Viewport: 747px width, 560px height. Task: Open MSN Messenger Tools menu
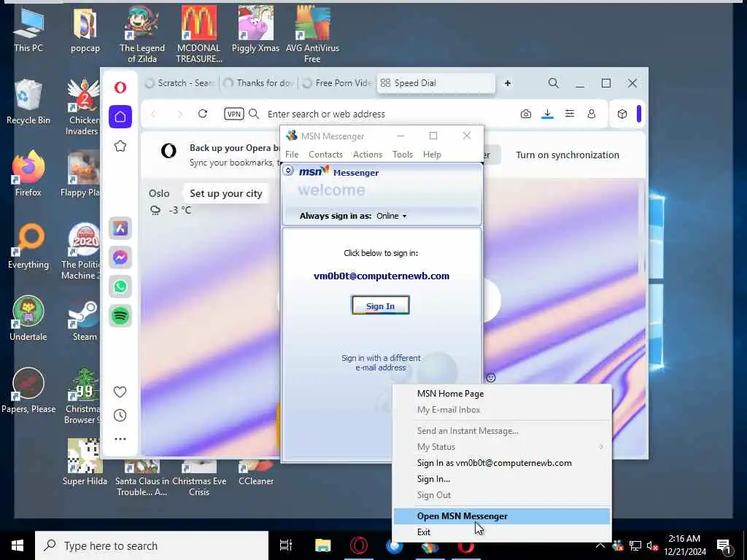coord(403,155)
